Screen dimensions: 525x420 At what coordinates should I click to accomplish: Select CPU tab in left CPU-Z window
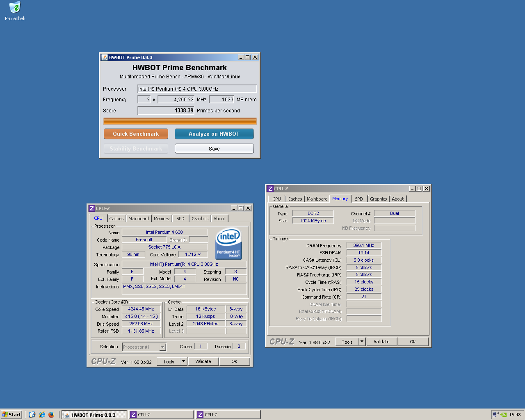pos(98,218)
